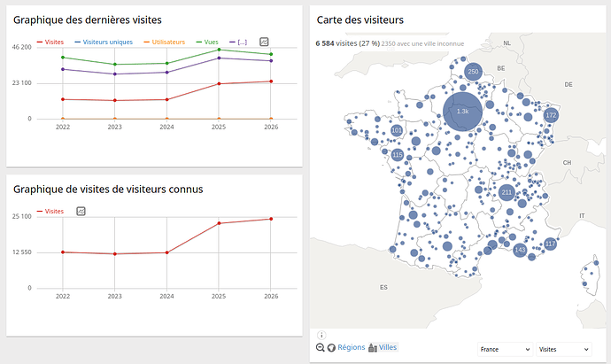611x364 pixels.
Task: Click the 2022 purple data point
Action: (63, 69)
